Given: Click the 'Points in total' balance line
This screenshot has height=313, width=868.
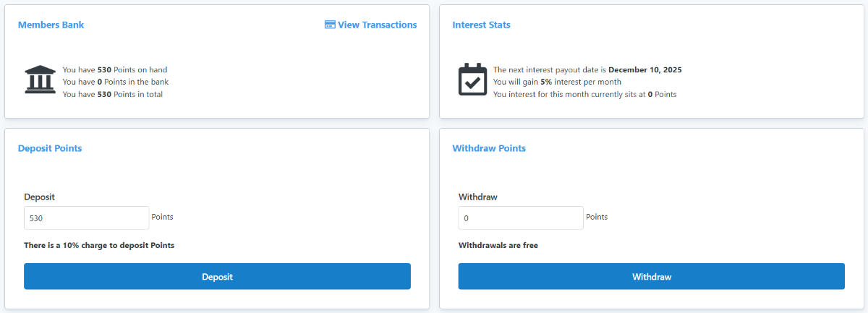Looking at the screenshot, I should coord(113,94).
